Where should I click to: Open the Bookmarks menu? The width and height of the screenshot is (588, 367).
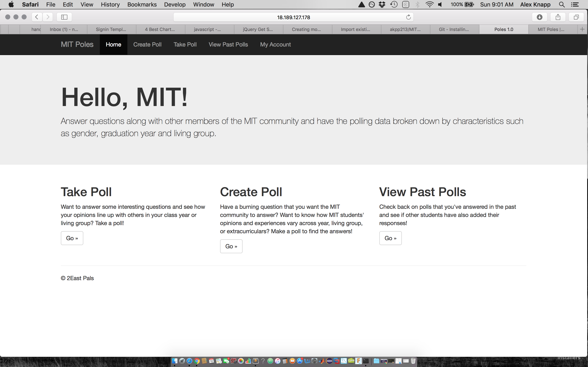pyautogui.click(x=142, y=5)
